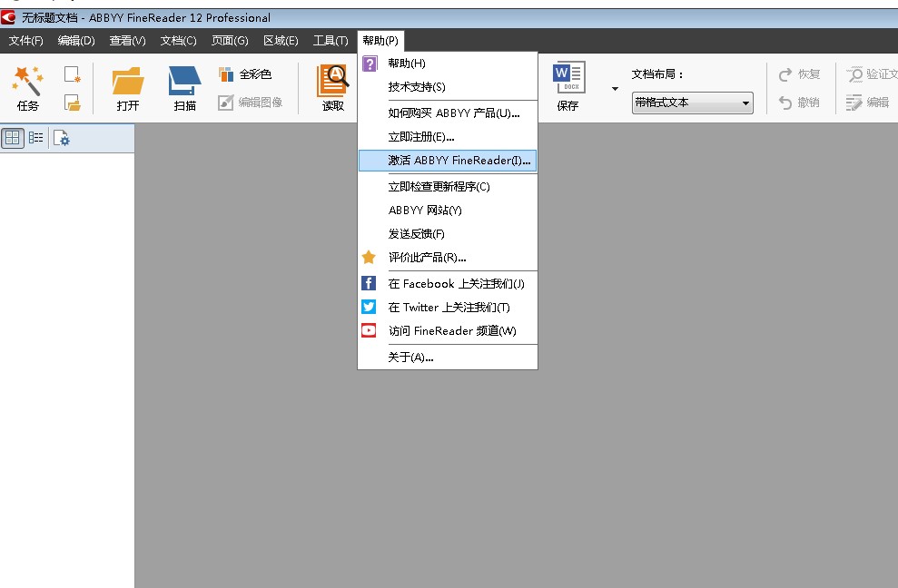Choose 立即注册(E)... entry
The height and width of the screenshot is (588, 898).
click(448, 137)
